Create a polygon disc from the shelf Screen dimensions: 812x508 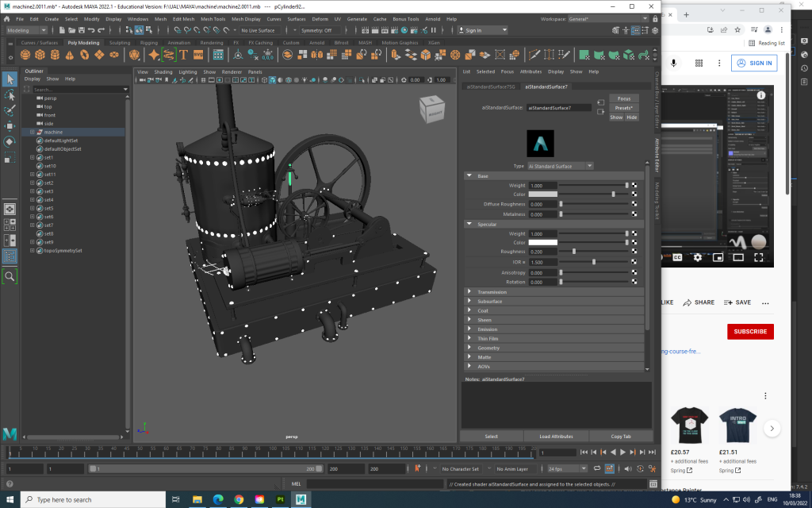click(x=114, y=55)
